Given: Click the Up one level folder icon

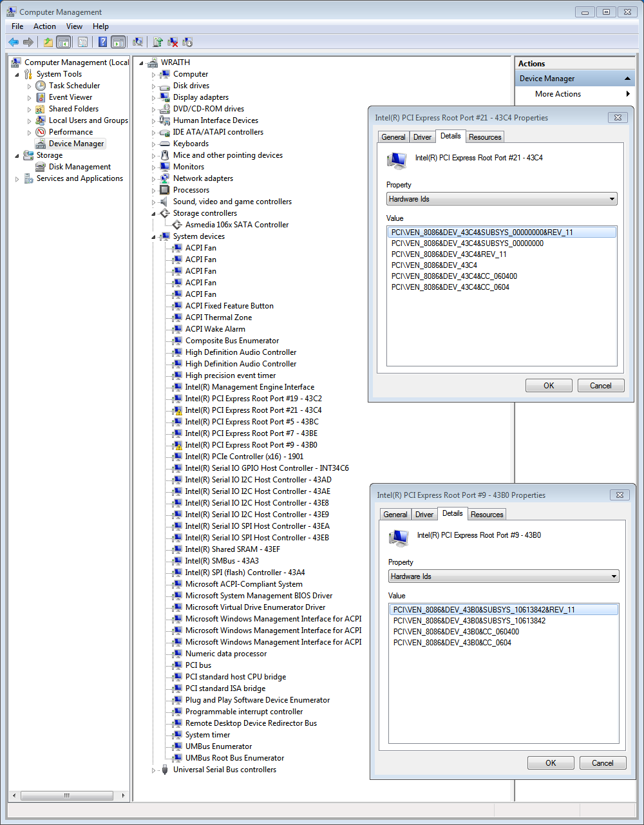Looking at the screenshot, I should coord(48,42).
